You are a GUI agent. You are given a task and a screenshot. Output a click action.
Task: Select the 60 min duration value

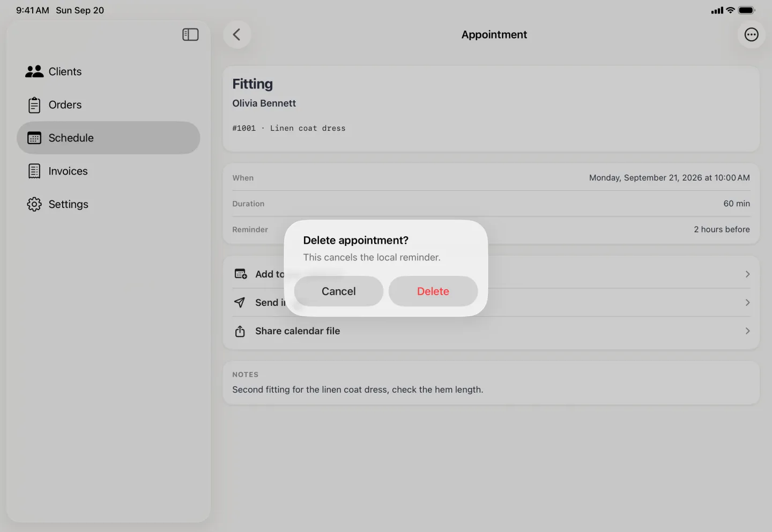pos(737,204)
